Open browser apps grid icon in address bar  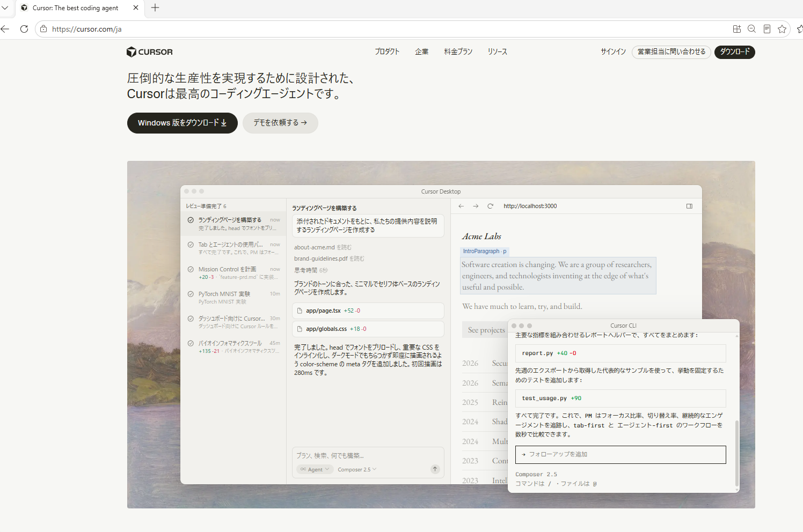pyautogui.click(x=737, y=29)
